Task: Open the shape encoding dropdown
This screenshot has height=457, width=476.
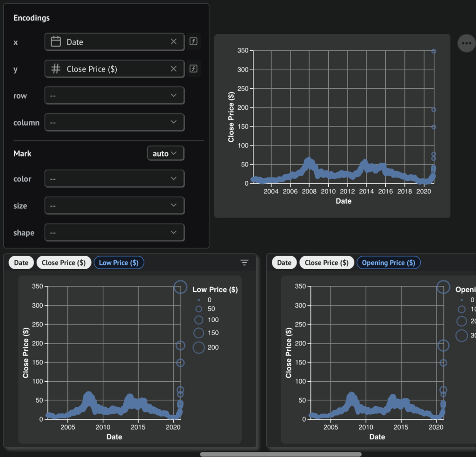Action: (114, 232)
